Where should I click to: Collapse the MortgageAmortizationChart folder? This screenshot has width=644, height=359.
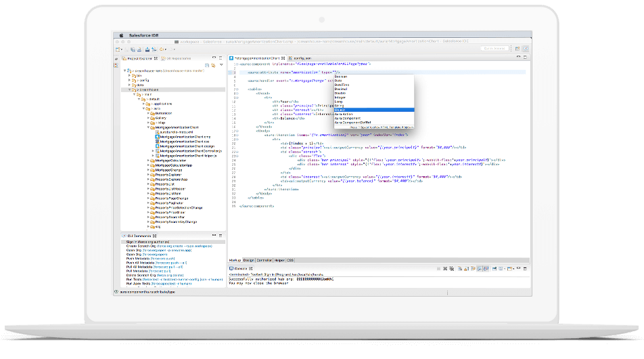click(x=148, y=127)
